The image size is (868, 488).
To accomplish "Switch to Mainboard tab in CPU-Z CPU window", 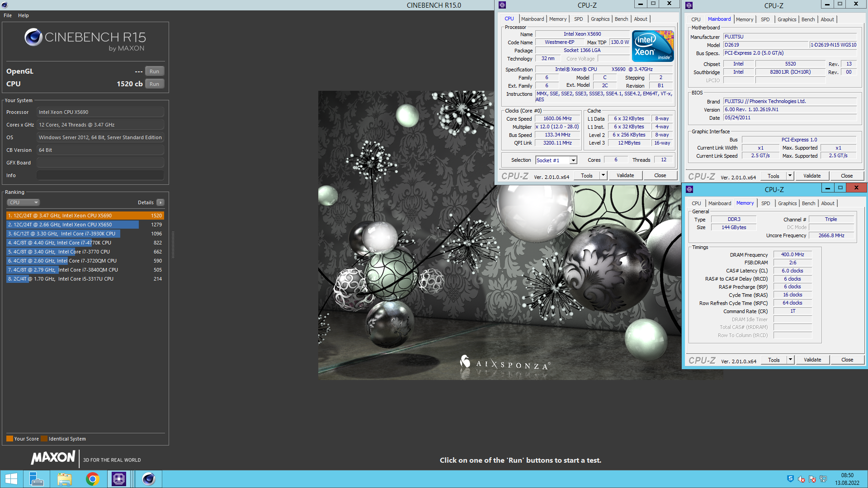I will coord(532,19).
